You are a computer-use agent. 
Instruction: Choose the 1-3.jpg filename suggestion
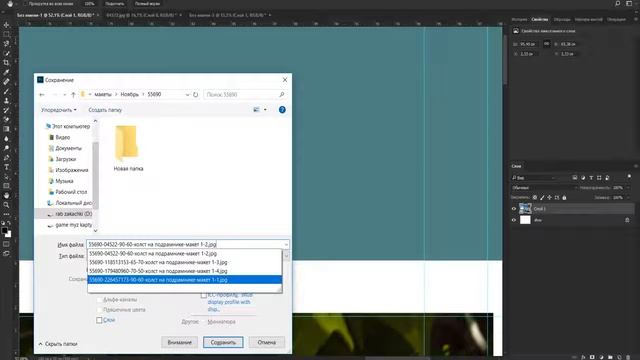(184, 262)
